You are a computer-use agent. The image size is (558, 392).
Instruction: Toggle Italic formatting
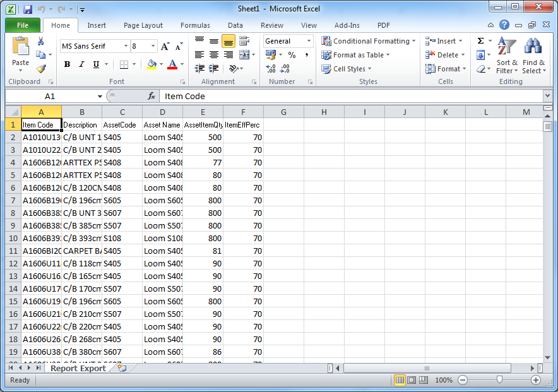[x=81, y=64]
